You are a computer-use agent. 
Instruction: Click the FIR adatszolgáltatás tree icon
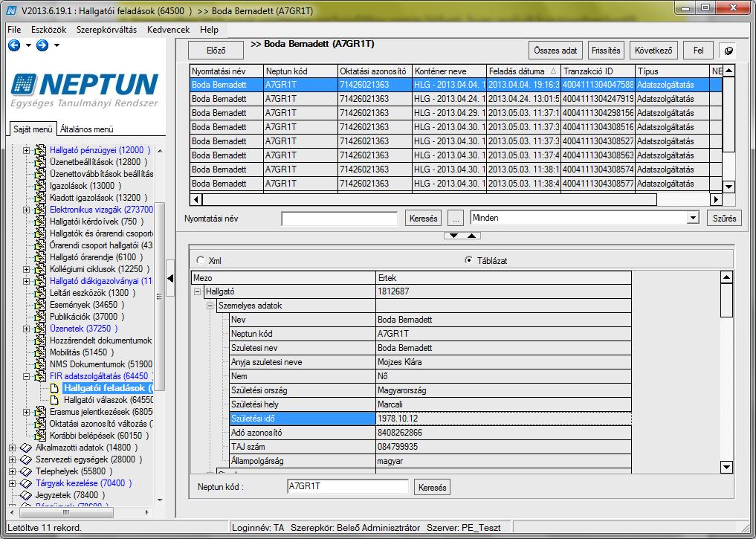coord(40,376)
